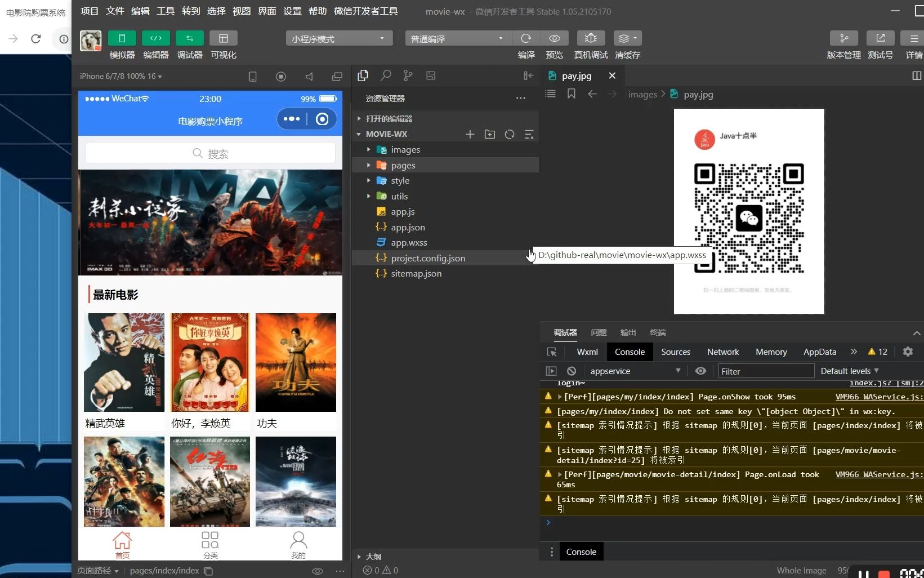Click the bookmark icon in editor
This screenshot has width=924, height=578.
(571, 94)
